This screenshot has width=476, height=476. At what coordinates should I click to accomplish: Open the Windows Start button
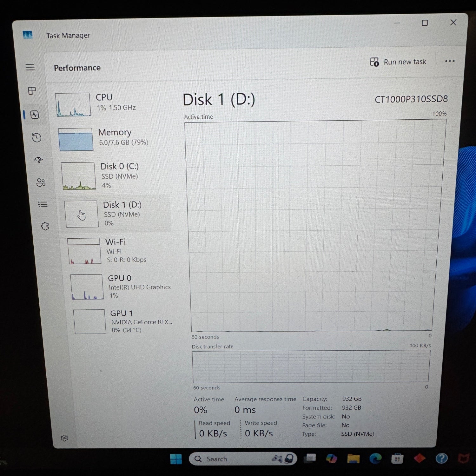(176, 459)
